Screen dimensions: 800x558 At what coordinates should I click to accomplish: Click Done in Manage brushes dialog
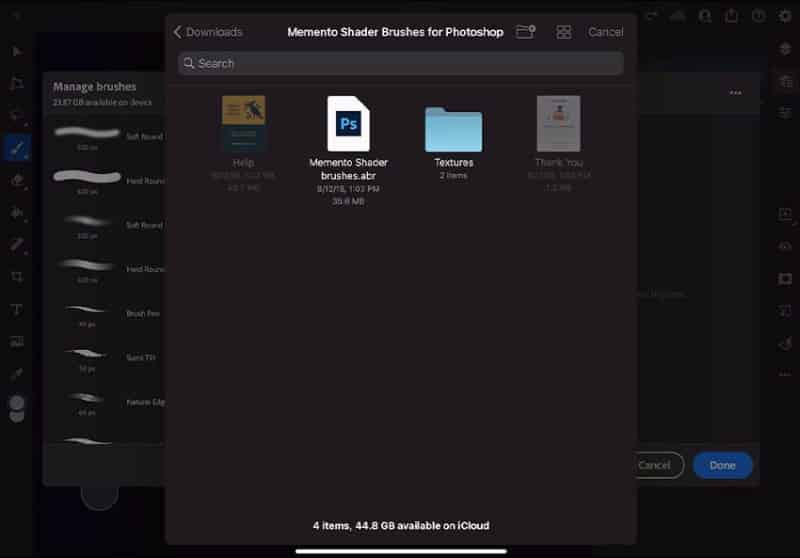tap(722, 465)
